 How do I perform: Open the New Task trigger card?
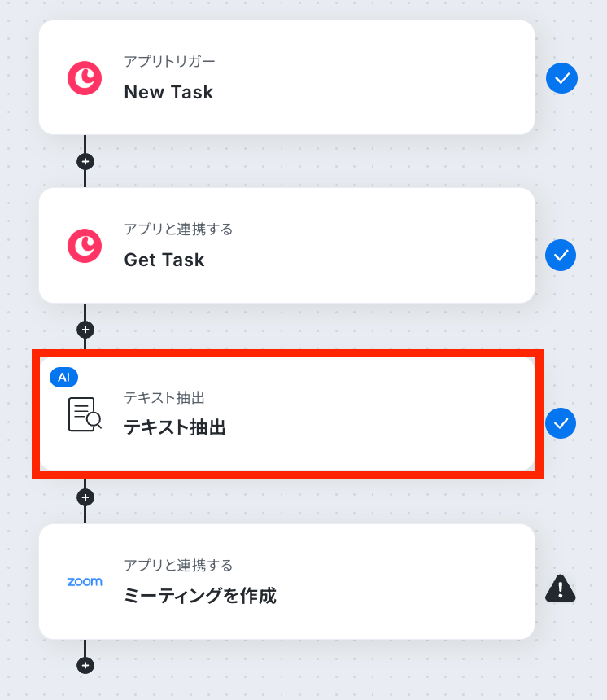click(287, 77)
